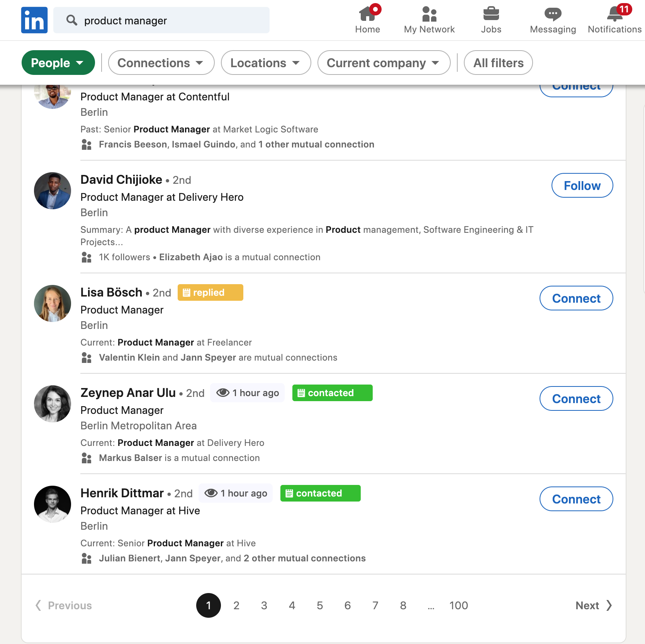Open the Current company filter dropdown
This screenshot has width=645, height=644.
(384, 63)
